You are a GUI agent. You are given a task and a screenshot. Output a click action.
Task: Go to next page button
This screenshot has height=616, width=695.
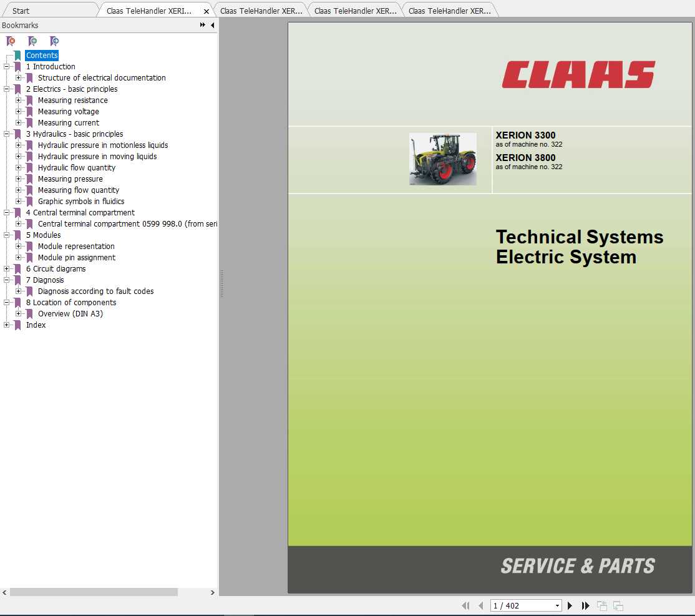tap(570, 605)
